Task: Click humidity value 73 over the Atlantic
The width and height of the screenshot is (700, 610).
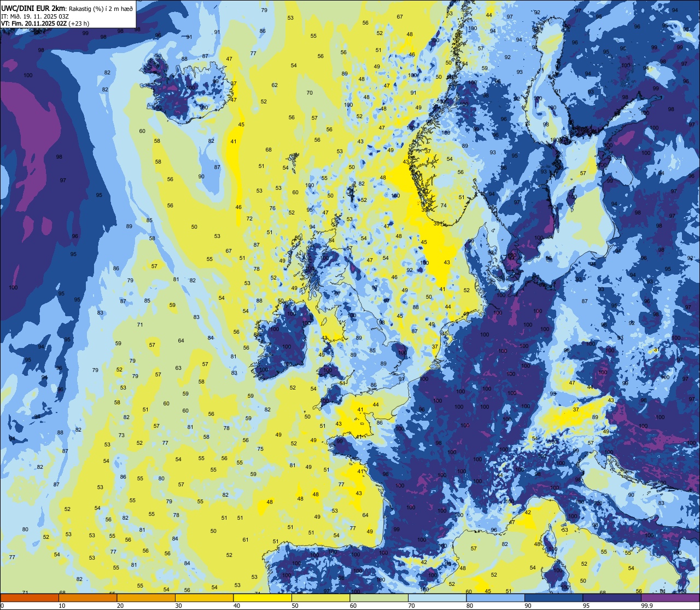Action: pos(121,435)
